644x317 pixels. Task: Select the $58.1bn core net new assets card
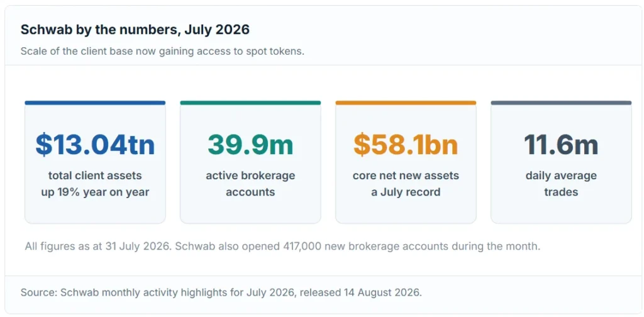coord(406,162)
